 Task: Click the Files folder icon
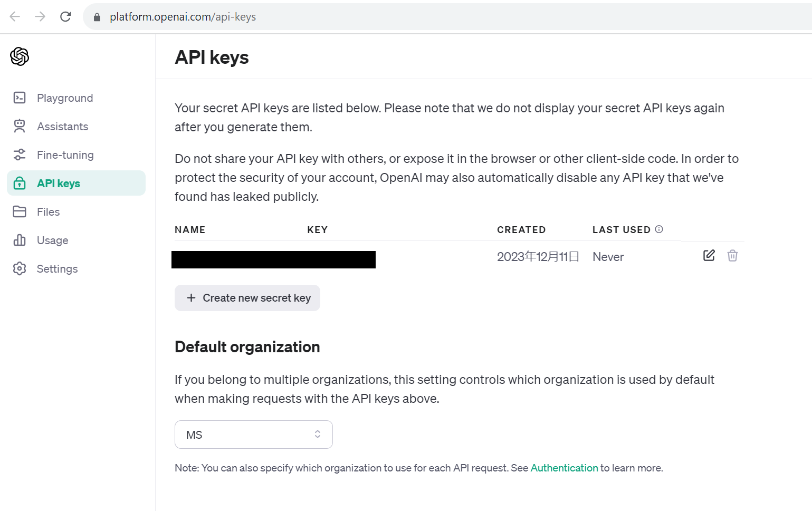20,211
